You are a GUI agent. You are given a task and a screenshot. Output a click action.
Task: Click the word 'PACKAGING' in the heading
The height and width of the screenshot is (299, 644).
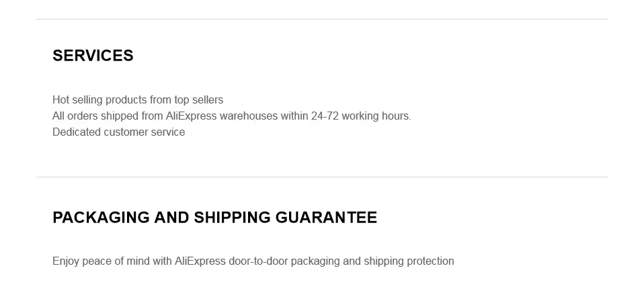point(101,217)
